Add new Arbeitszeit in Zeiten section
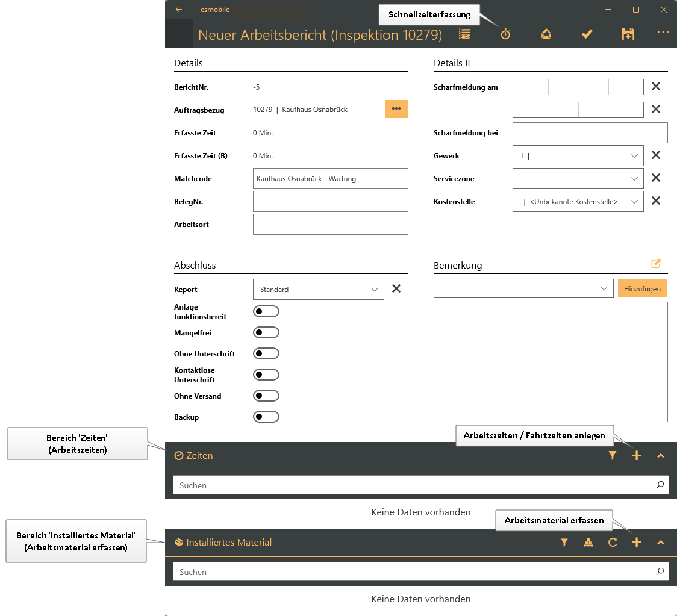Screen dimensions: 677x616 pos(637,455)
